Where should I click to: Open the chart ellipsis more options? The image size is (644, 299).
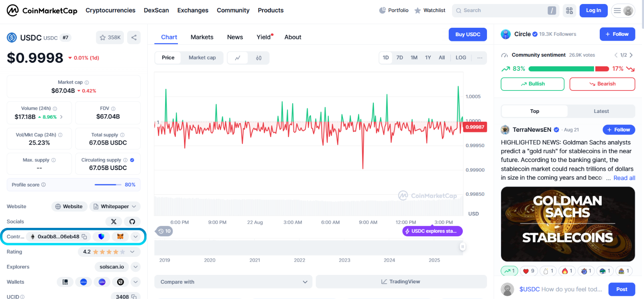480,58
